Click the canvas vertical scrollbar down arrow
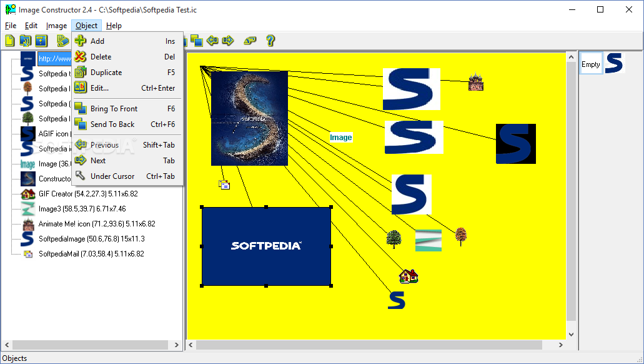Viewport: 644px width, 364px height. tap(571, 335)
